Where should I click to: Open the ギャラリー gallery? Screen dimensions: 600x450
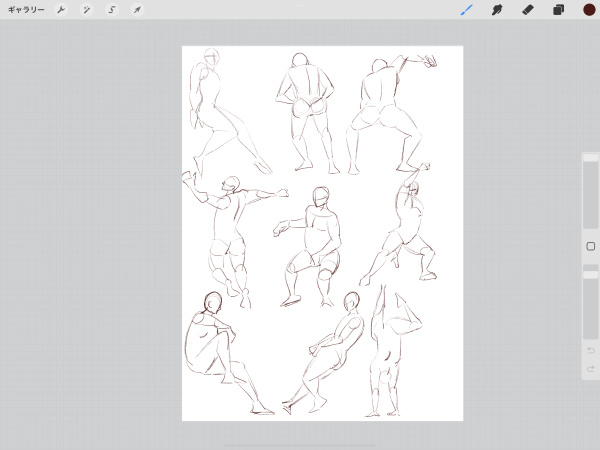(x=26, y=10)
